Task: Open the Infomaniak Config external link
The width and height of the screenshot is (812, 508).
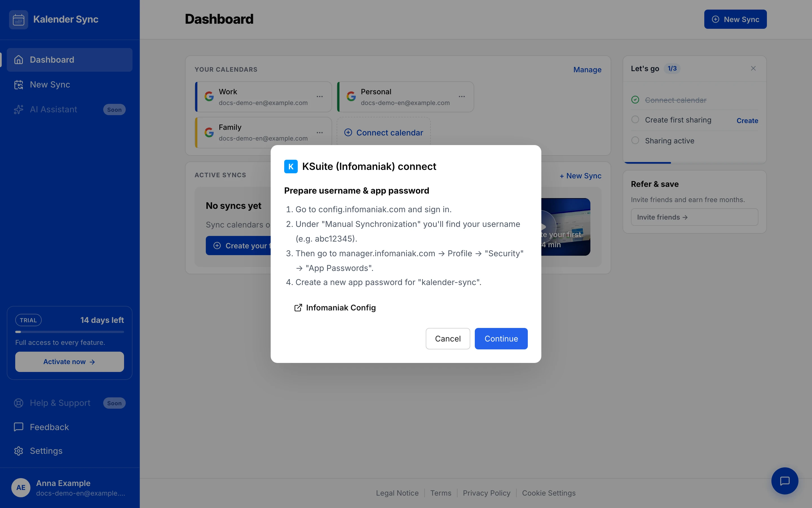Action: 335,308
